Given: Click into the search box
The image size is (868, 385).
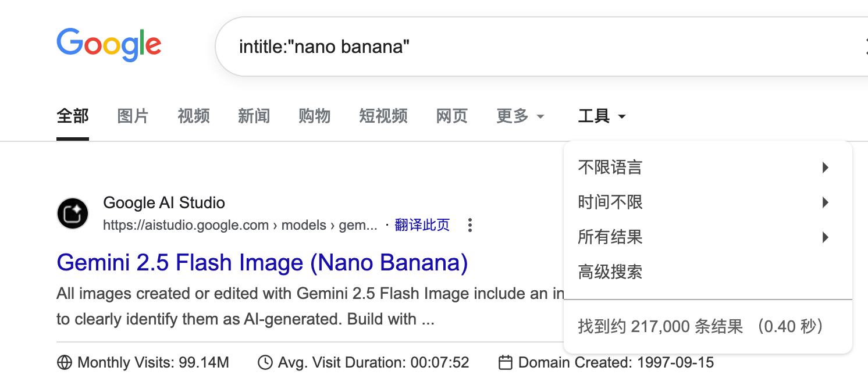Looking at the screenshot, I should [x=524, y=47].
